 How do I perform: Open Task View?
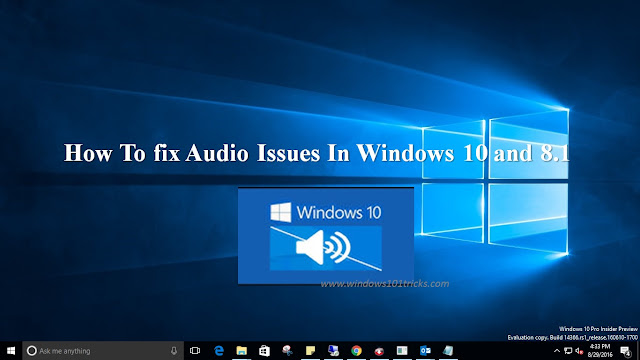click(195, 351)
